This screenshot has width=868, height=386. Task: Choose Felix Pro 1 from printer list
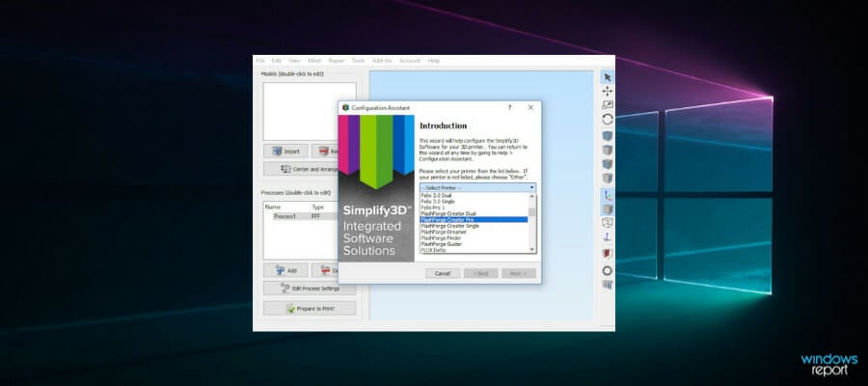click(x=474, y=207)
